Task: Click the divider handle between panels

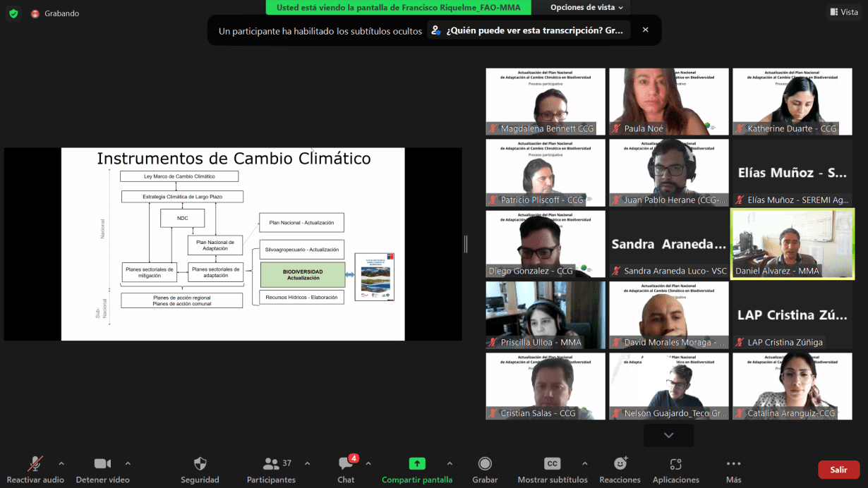Action: coord(465,244)
